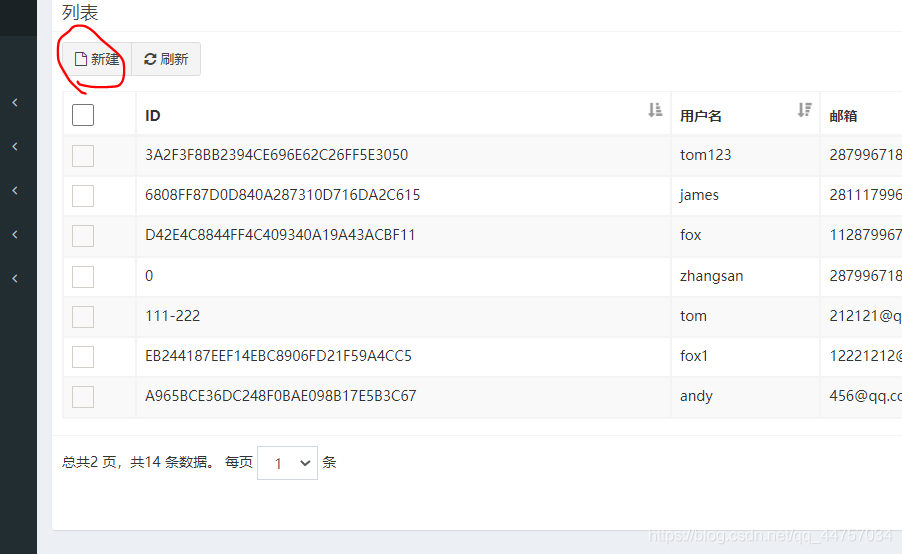This screenshot has height=554, width=902.
Task: Check the row checkbox for fox
Action: click(83, 236)
